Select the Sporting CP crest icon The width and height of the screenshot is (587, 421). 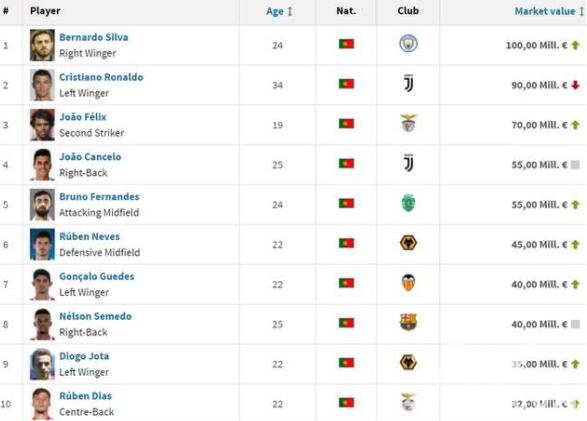click(408, 203)
